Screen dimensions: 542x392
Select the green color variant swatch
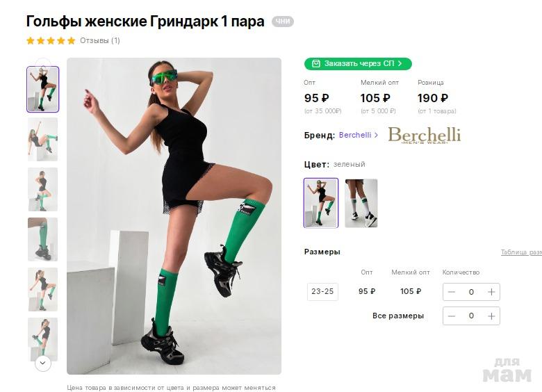tap(321, 203)
